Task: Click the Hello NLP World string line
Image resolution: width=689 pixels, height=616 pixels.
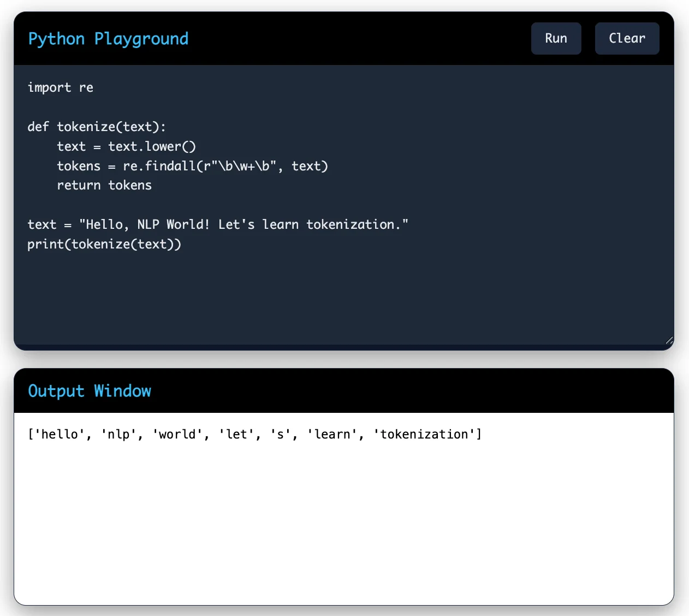Action: click(218, 224)
